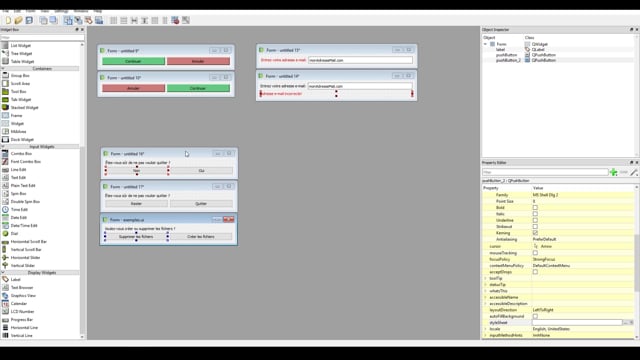
Task: Switch to Edit Tab Order mode
Action: coord(99,20)
